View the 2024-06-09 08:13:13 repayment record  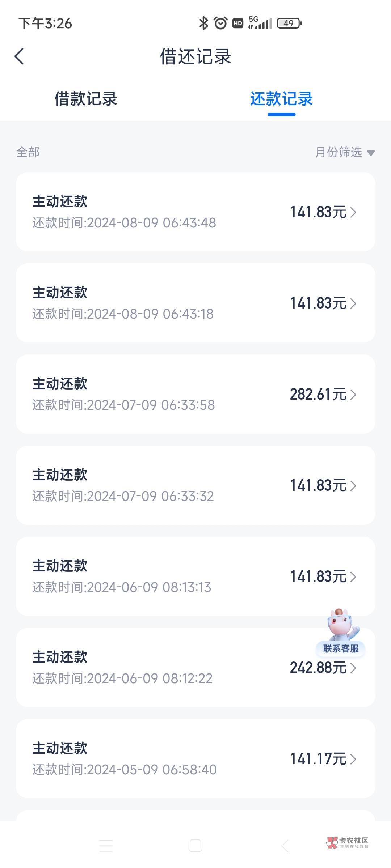(195, 576)
